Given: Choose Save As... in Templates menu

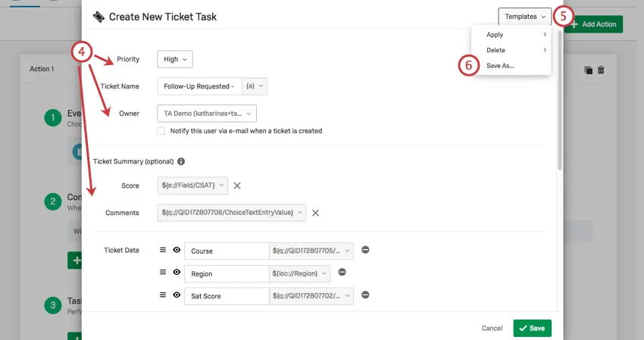Looking at the screenshot, I should [500, 66].
